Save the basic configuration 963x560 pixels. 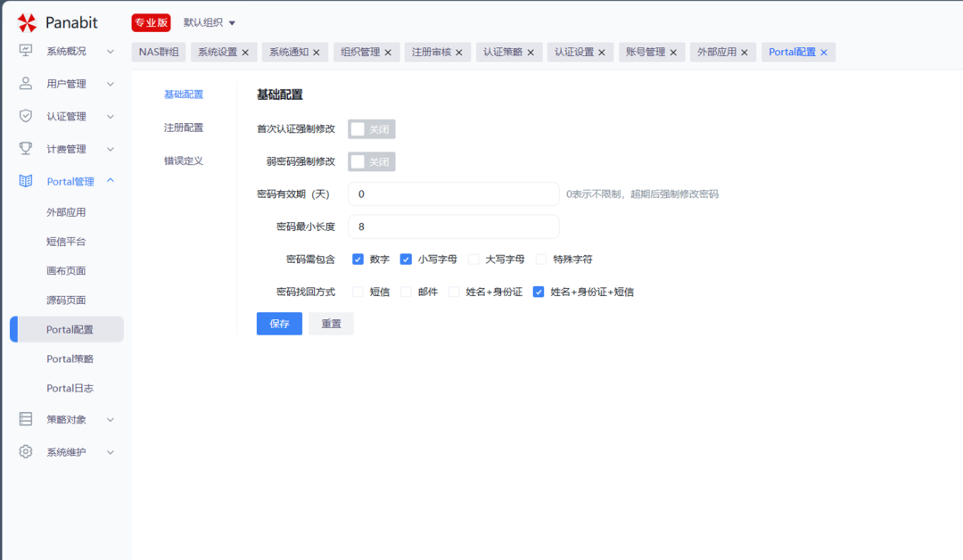[x=279, y=324]
